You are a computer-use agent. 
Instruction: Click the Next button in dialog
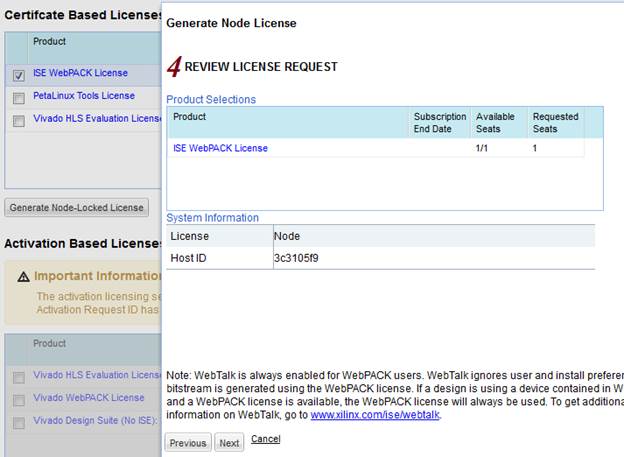pyautogui.click(x=229, y=443)
